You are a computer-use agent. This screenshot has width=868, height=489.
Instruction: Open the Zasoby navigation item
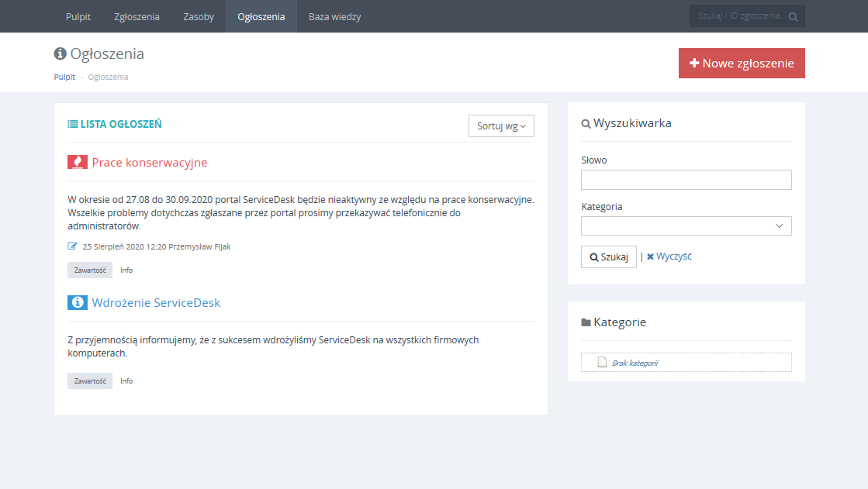coord(199,16)
